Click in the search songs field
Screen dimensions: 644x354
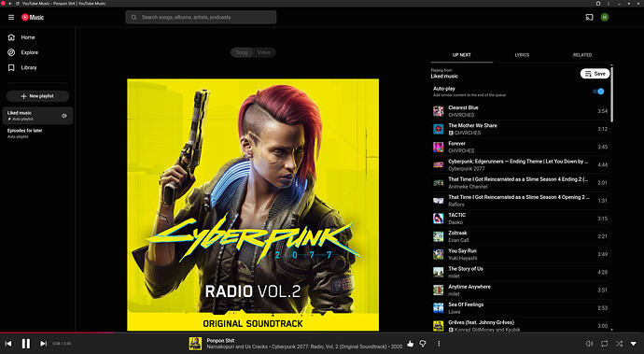click(x=201, y=17)
